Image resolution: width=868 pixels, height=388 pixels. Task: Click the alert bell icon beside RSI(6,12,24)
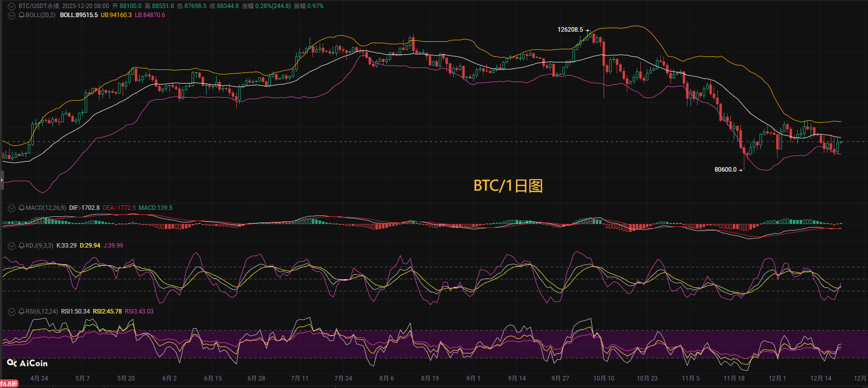coord(22,312)
